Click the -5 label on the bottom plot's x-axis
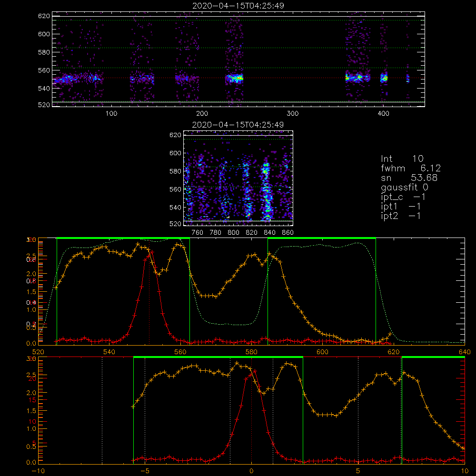 [x=145, y=471]
